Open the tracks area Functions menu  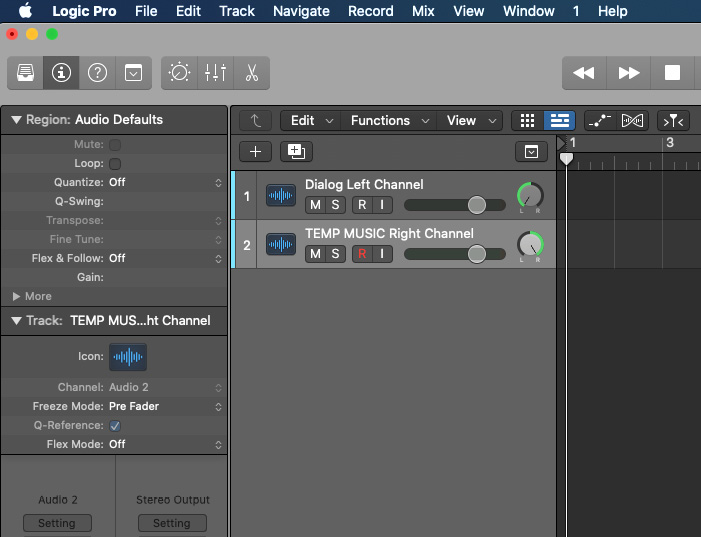(389, 120)
